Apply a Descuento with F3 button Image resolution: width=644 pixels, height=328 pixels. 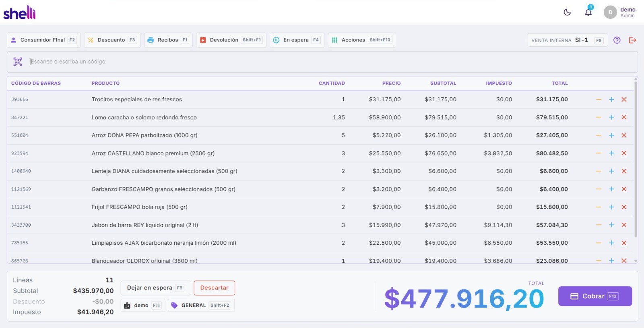coord(112,40)
